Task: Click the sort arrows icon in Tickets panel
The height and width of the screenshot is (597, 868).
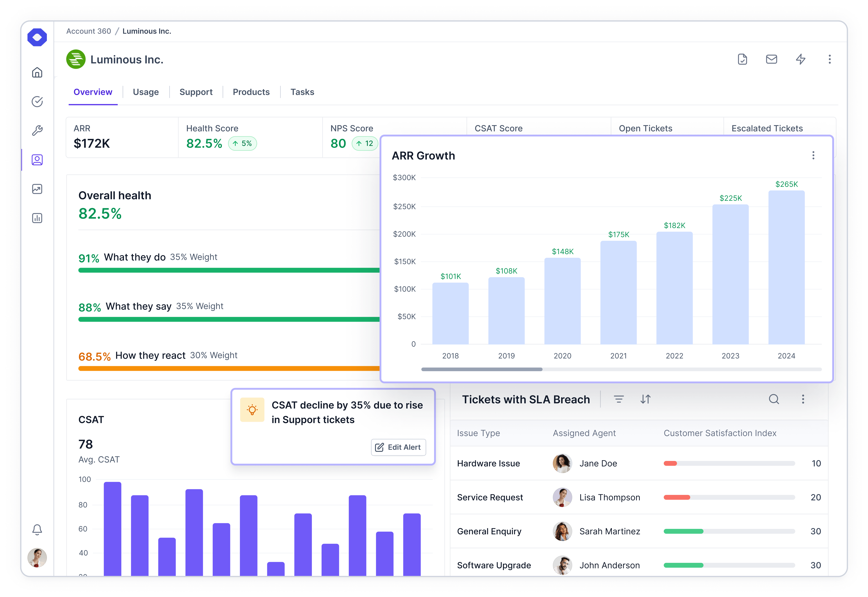Action: [x=645, y=399]
